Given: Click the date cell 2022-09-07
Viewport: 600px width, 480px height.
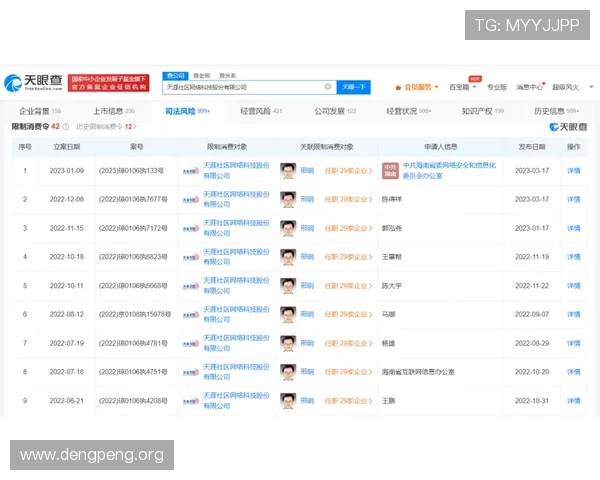Looking at the screenshot, I should tap(532, 314).
